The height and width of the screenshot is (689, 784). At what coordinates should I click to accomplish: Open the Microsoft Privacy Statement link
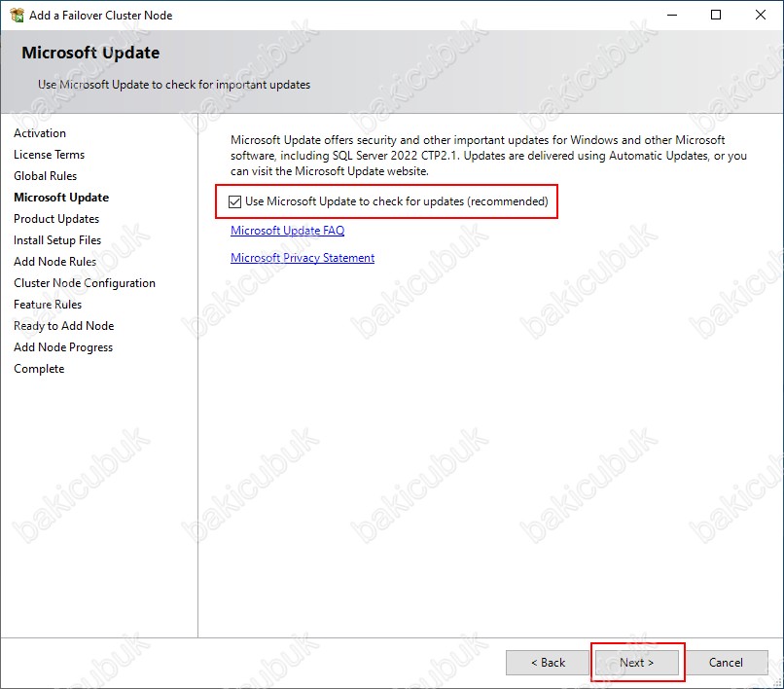point(303,258)
